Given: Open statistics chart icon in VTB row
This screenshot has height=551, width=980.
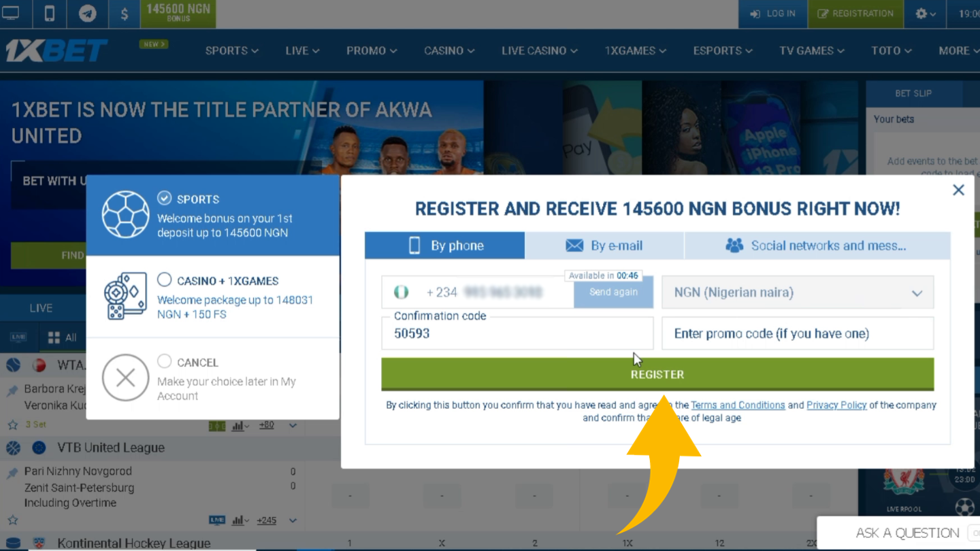Looking at the screenshot, I should point(239,520).
